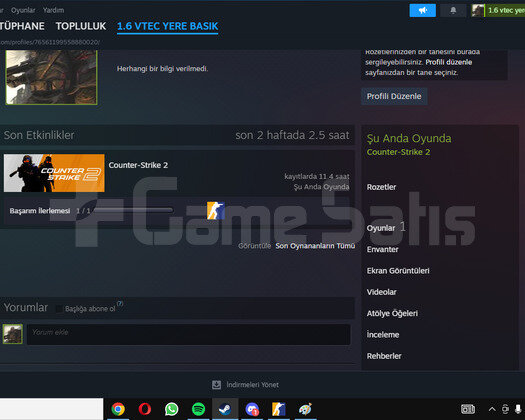
Task: Select the 1.6 VTEC YERE BASIK tab
Action: pyautogui.click(x=167, y=26)
